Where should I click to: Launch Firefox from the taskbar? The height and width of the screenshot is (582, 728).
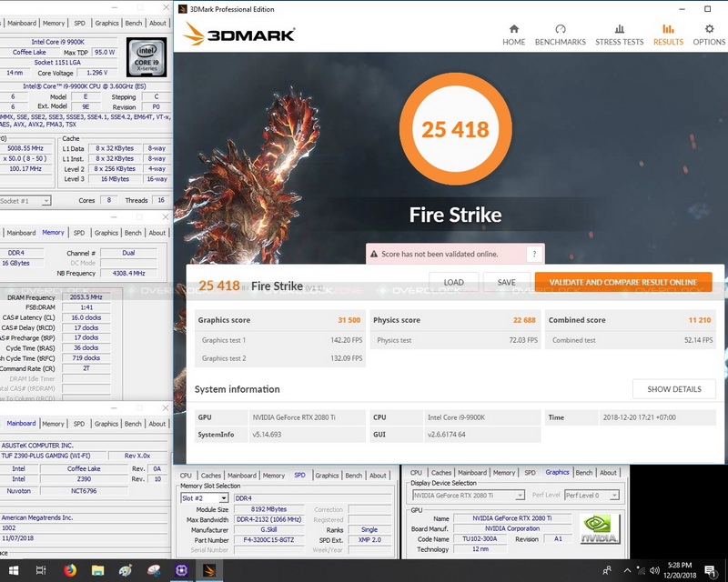[x=70, y=570]
